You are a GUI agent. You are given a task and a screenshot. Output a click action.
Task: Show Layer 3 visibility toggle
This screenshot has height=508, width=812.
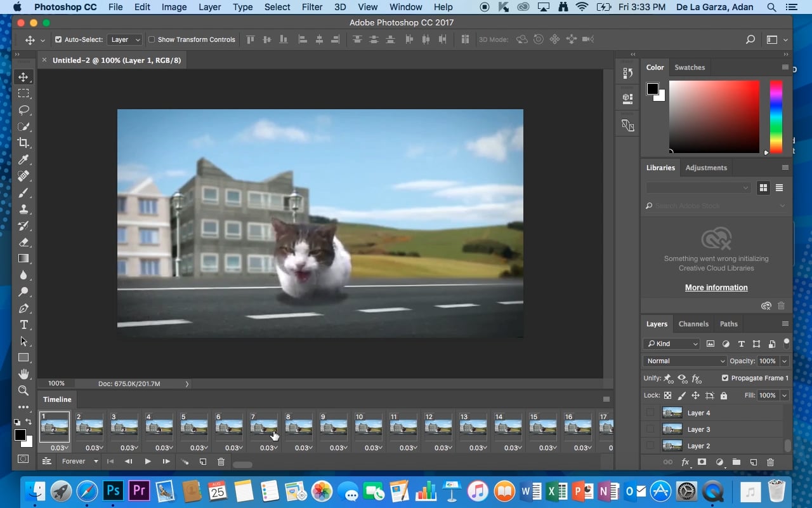point(650,429)
